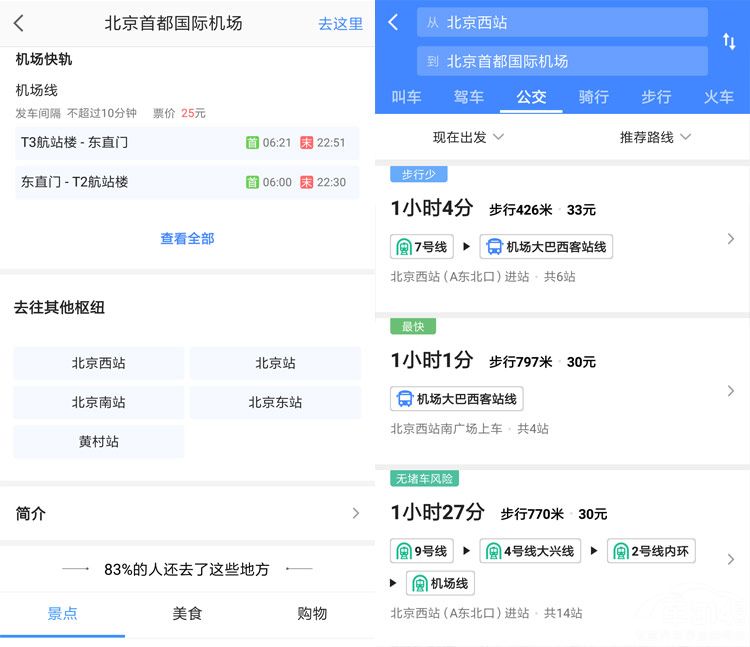Tap the 机场线 subway badge icon
The image size is (750, 647).
pyautogui.click(x=420, y=584)
